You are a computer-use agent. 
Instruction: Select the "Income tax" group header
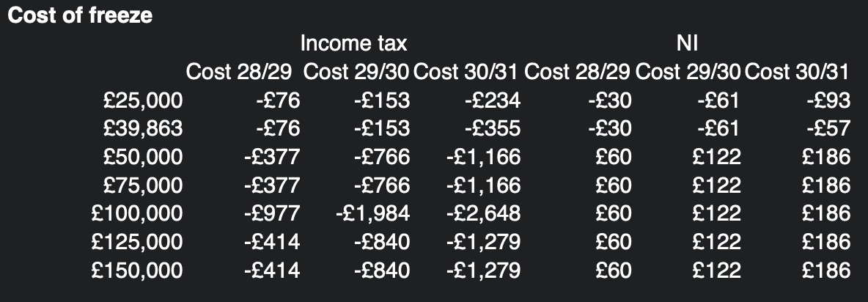pos(353,44)
